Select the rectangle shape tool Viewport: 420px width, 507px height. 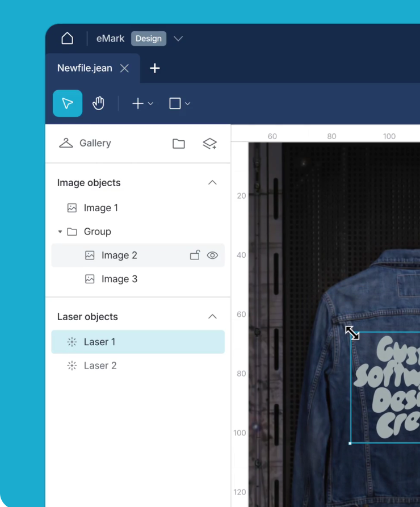(175, 103)
